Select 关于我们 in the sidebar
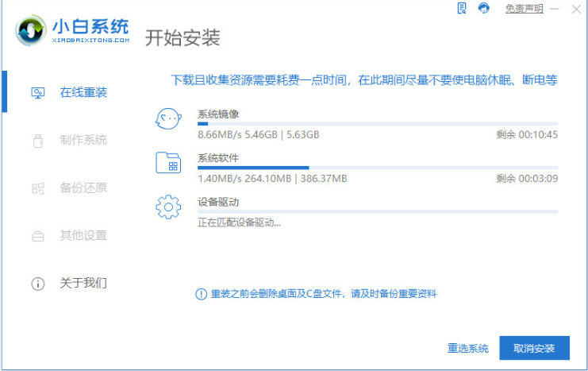 click(83, 283)
